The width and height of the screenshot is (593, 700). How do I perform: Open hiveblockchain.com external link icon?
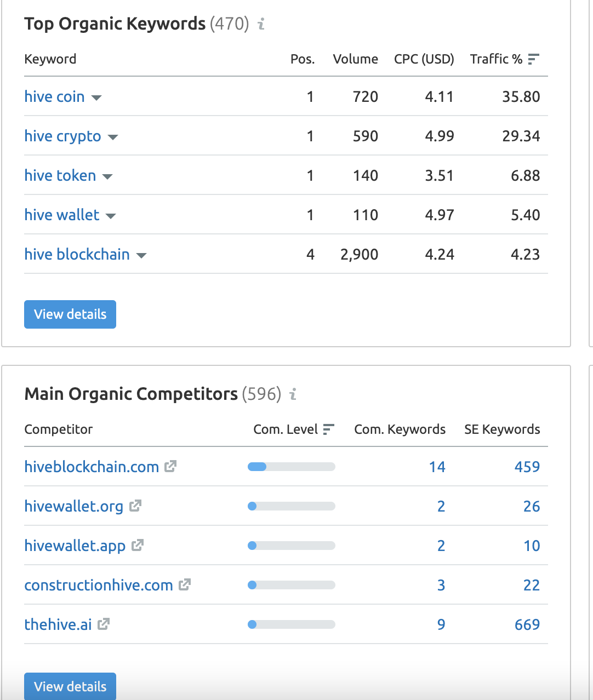point(170,466)
